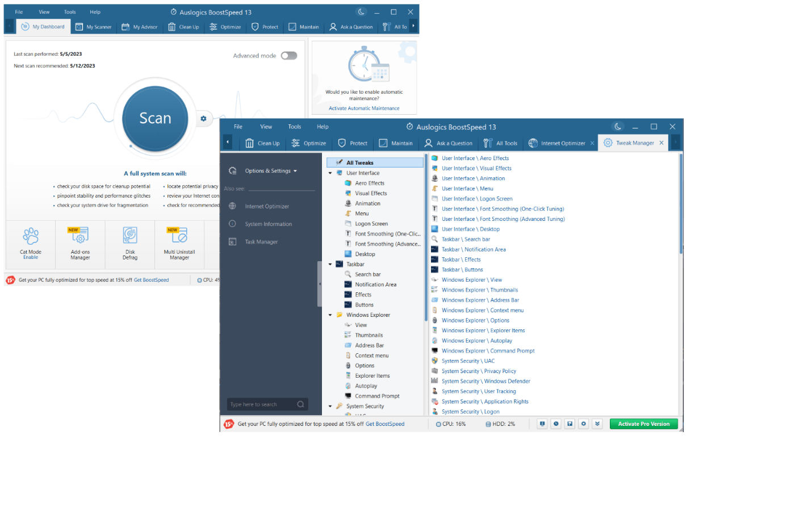
Task: Select Animation in the tweaks tree
Action: (368, 203)
